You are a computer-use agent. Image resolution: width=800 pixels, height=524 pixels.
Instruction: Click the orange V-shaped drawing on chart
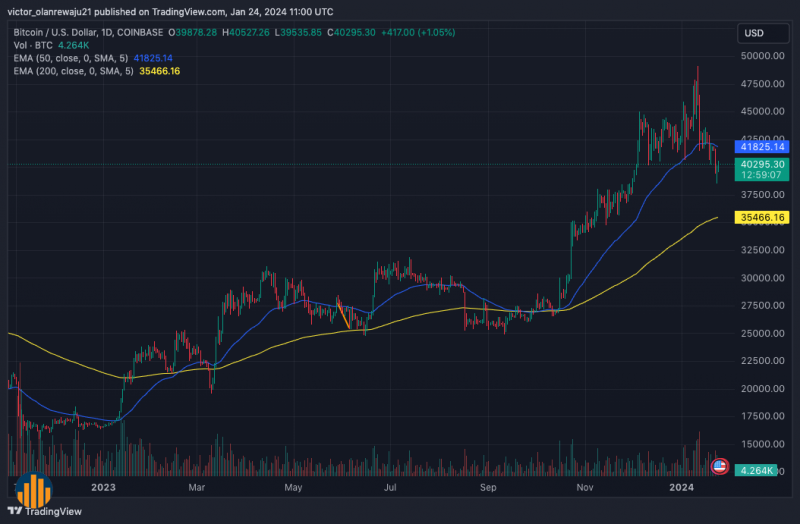click(347, 317)
